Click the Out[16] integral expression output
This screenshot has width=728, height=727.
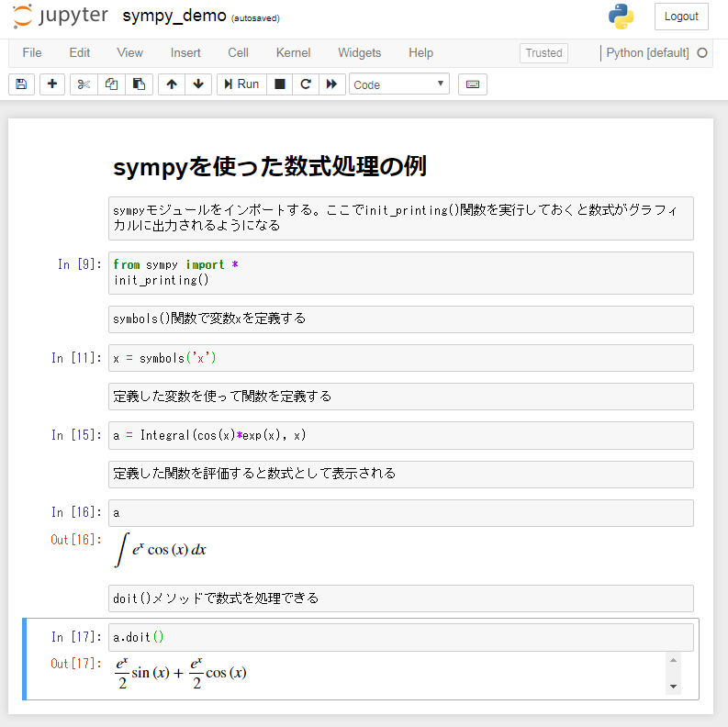click(x=160, y=550)
